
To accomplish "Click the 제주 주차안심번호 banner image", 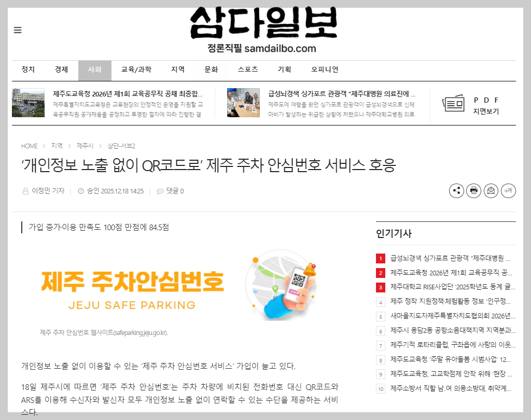I will 180,285.
